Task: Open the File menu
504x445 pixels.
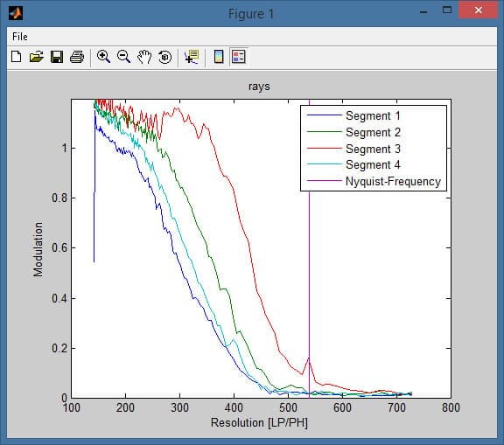Action: [20, 37]
